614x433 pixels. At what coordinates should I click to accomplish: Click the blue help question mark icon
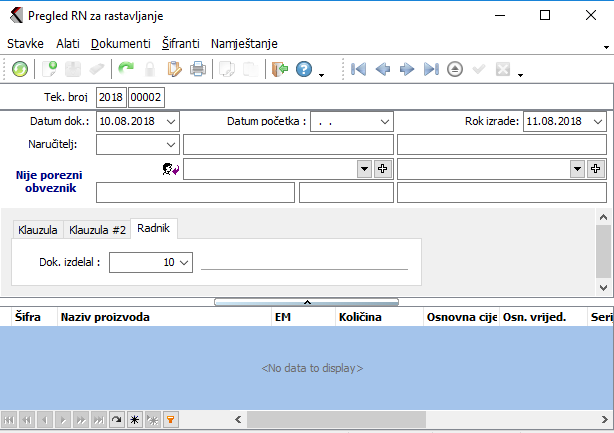coord(303,70)
